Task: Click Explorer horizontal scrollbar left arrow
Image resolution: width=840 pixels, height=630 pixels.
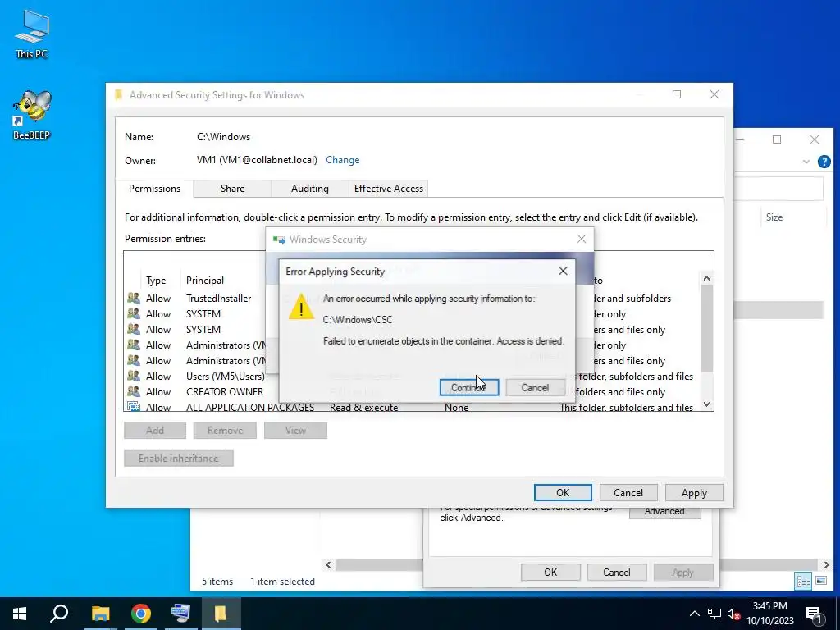Action: 328,564
